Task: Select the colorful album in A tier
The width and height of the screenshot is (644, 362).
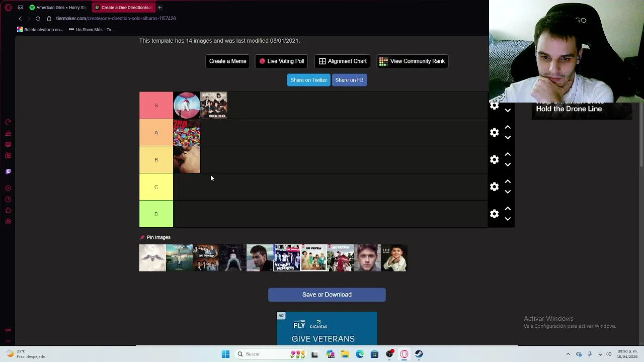Action: (x=187, y=132)
